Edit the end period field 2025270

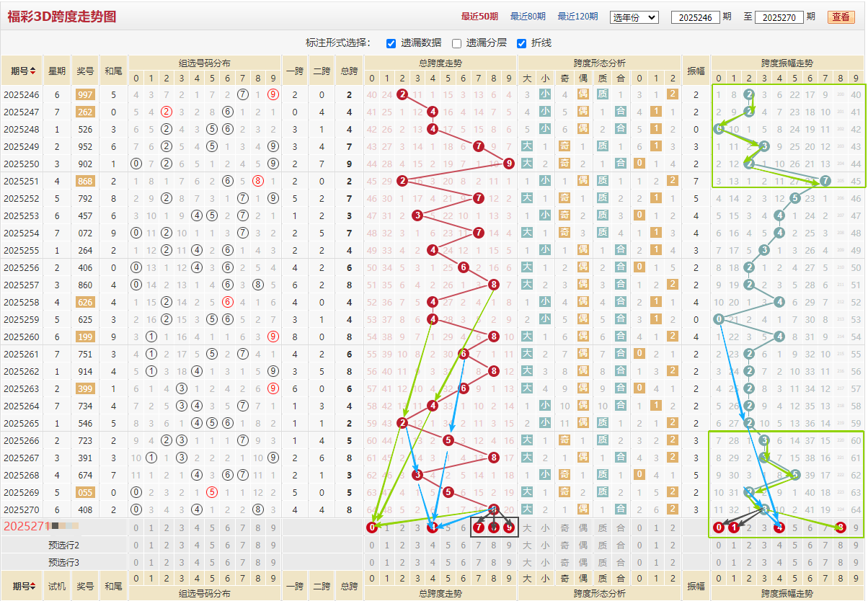click(779, 17)
